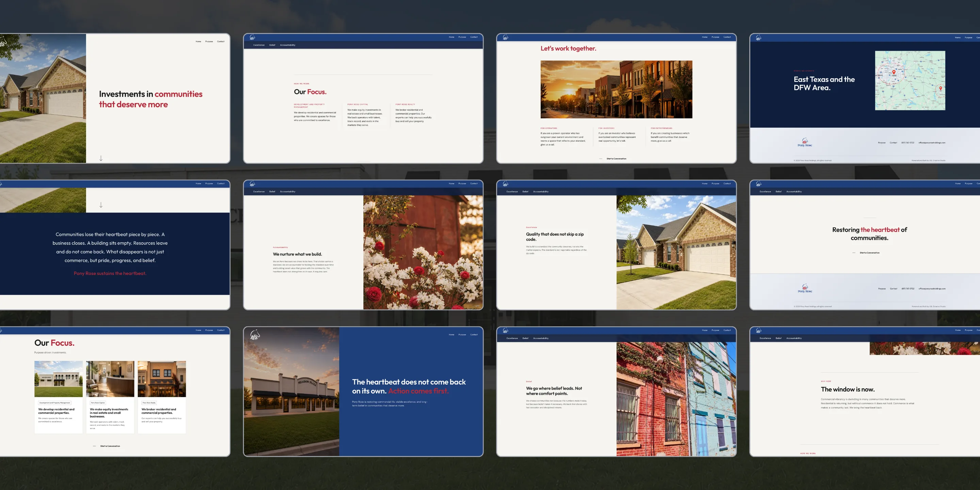Click the We nurture what we build heading
Image resolution: width=980 pixels, height=490 pixels.
(x=297, y=254)
